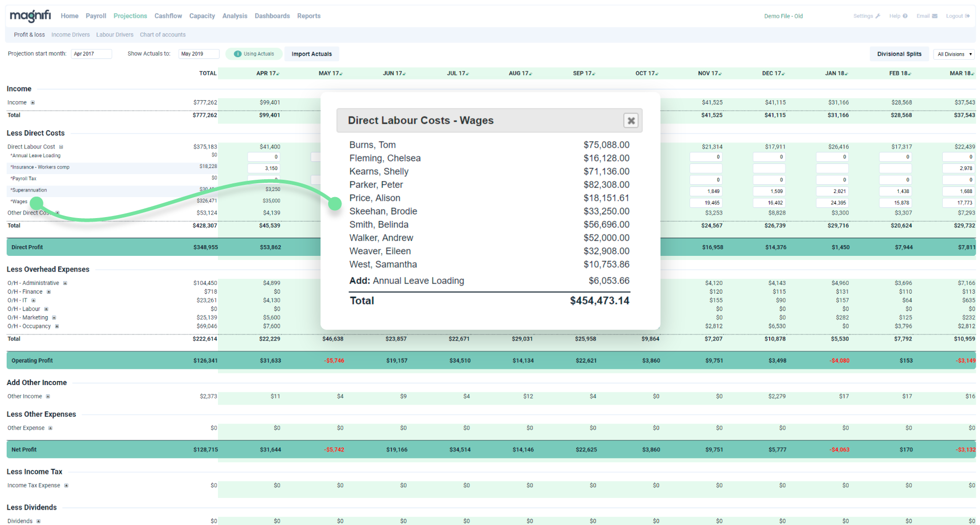Switch to the Labour Drivers tab
The height and width of the screenshot is (525, 980).
[x=114, y=34]
